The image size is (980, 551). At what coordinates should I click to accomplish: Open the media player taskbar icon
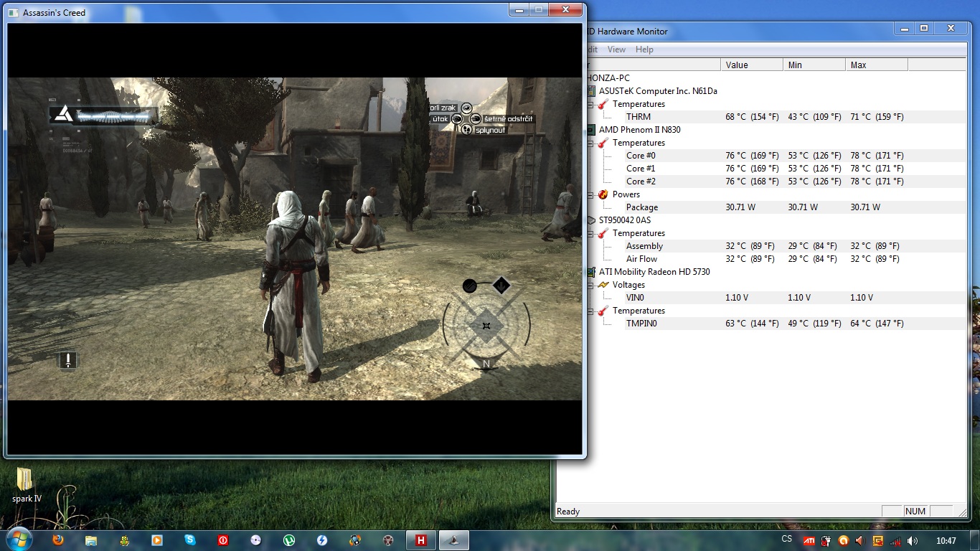(157, 540)
